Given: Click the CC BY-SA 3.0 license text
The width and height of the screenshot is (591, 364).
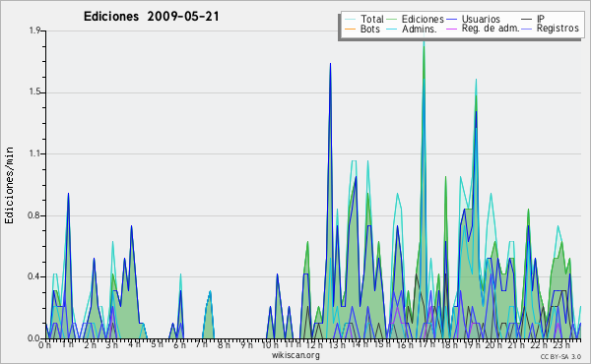Looking at the screenshot, I should (x=560, y=356).
